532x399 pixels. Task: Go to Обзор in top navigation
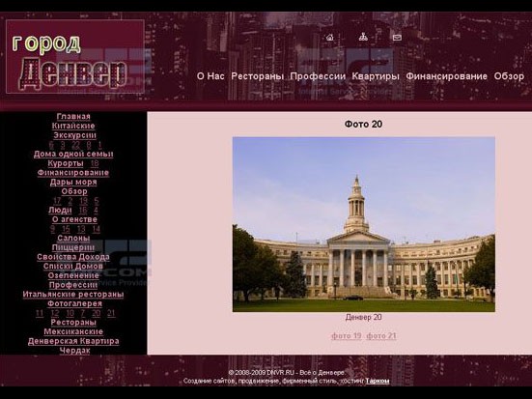click(x=509, y=76)
